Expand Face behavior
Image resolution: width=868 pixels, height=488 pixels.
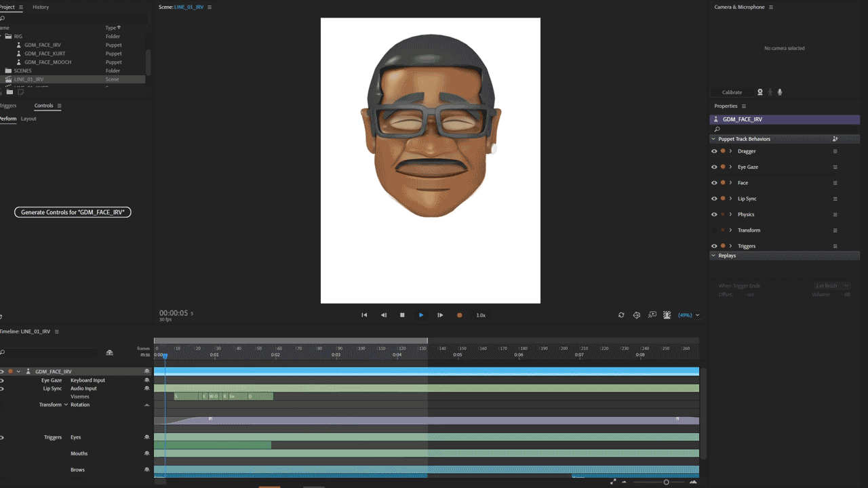730,183
